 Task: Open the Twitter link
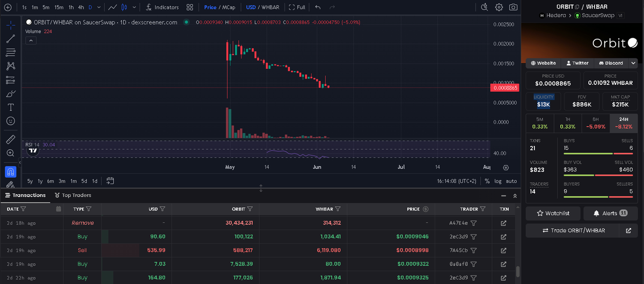click(577, 63)
